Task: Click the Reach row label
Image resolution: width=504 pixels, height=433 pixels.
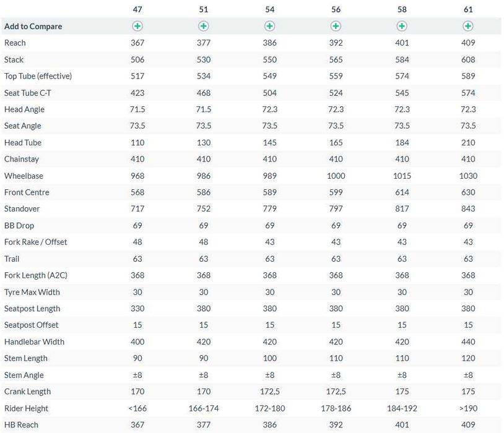Action: click(x=15, y=43)
